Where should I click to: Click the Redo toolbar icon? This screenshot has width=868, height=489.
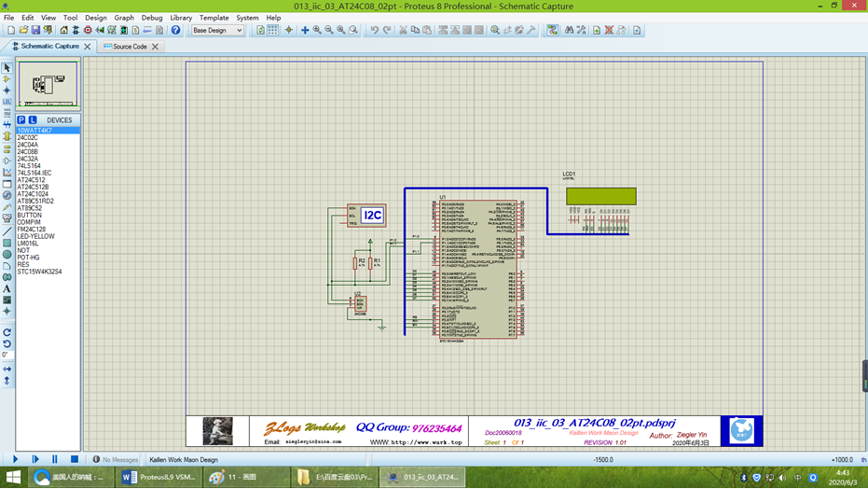tap(387, 30)
